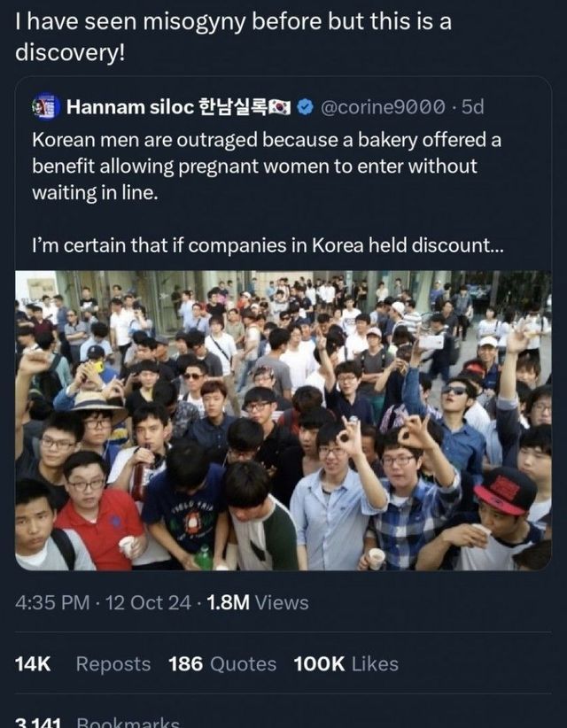The image size is (567, 728).
Task: Click the 5d timestamp on quoted tweet
Action: [x=473, y=107]
